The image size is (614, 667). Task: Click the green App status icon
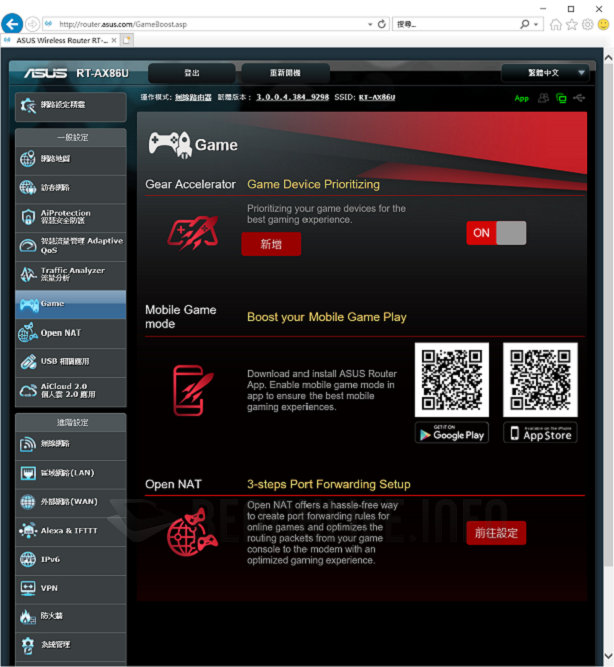pyautogui.click(x=522, y=99)
